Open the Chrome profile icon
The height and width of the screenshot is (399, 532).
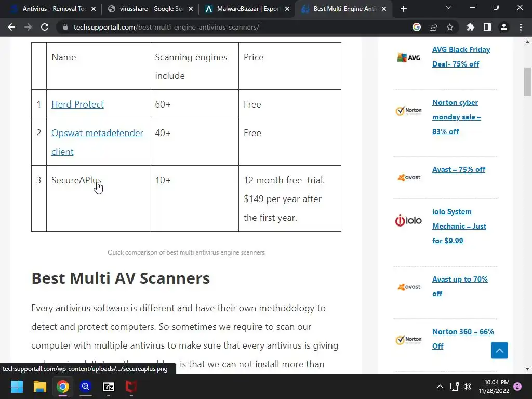click(x=503, y=27)
